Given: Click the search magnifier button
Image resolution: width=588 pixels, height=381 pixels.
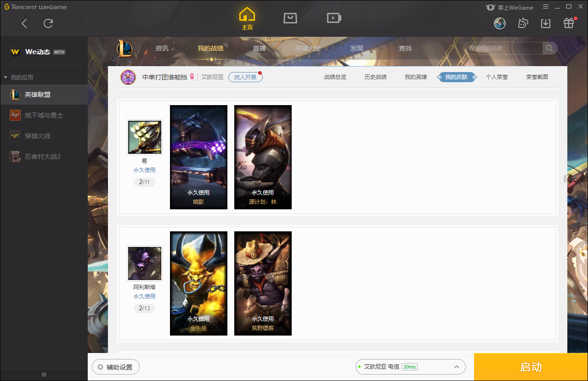Looking at the screenshot, I should click(549, 48).
